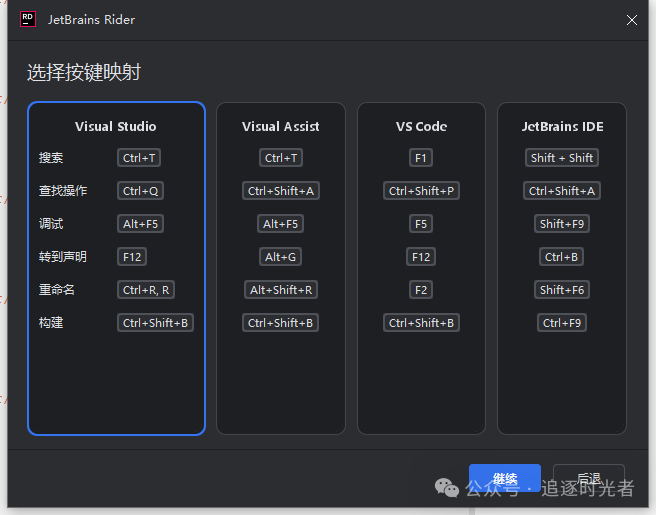This screenshot has height=515, width=656.
Task: Click the JetBrains IDE column title
Action: point(562,126)
